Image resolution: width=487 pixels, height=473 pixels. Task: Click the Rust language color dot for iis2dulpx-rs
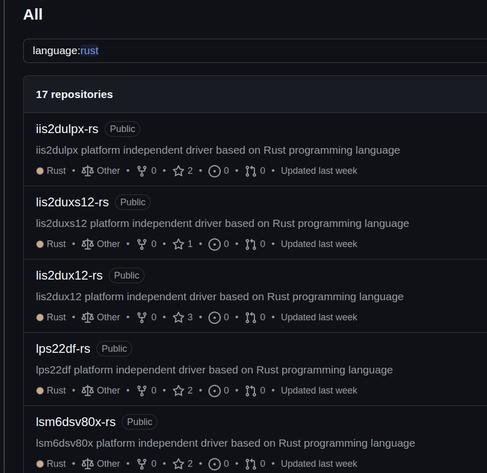[40, 171]
